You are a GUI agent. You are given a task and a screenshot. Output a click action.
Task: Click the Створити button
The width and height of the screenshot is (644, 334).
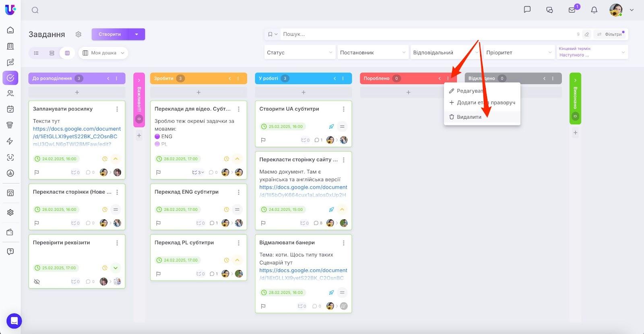[109, 34]
